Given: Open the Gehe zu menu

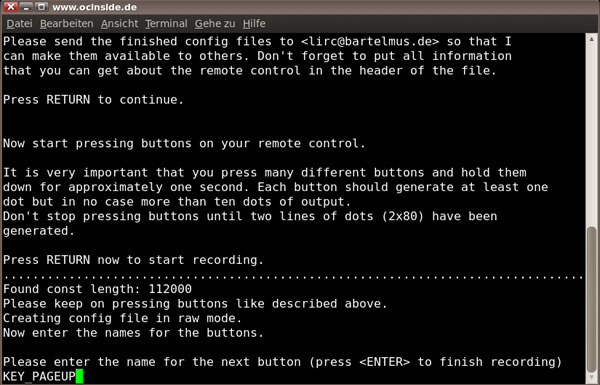Looking at the screenshot, I should point(215,24).
